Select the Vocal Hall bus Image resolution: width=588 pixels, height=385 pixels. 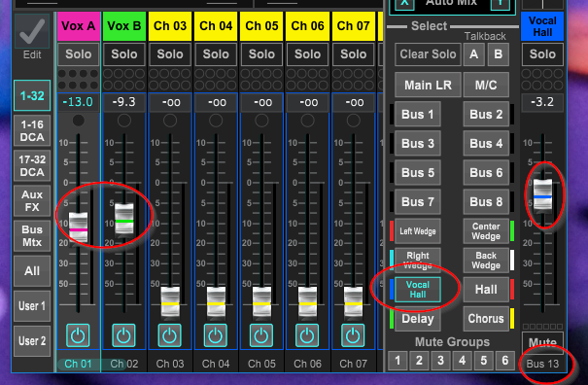[417, 290]
